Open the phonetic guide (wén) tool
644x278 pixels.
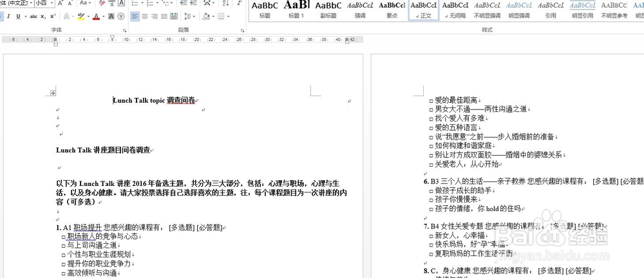(x=111, y=3)
